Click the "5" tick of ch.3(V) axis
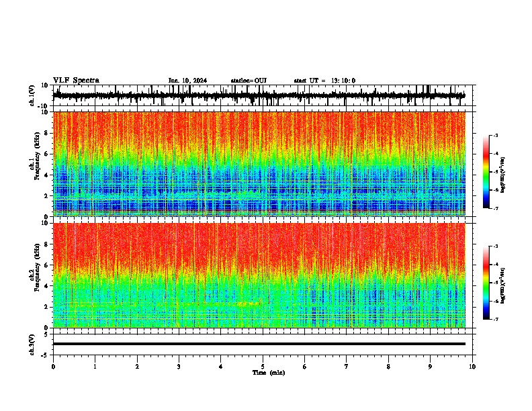The image size is (532, 411). [47, 334]
